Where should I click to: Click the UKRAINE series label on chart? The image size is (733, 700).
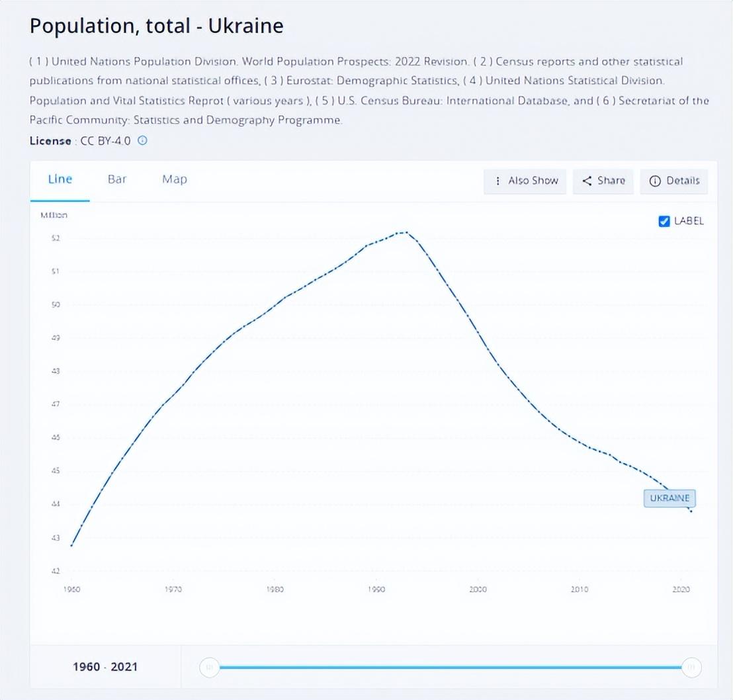pyautogui.click(x=669, y=498)
